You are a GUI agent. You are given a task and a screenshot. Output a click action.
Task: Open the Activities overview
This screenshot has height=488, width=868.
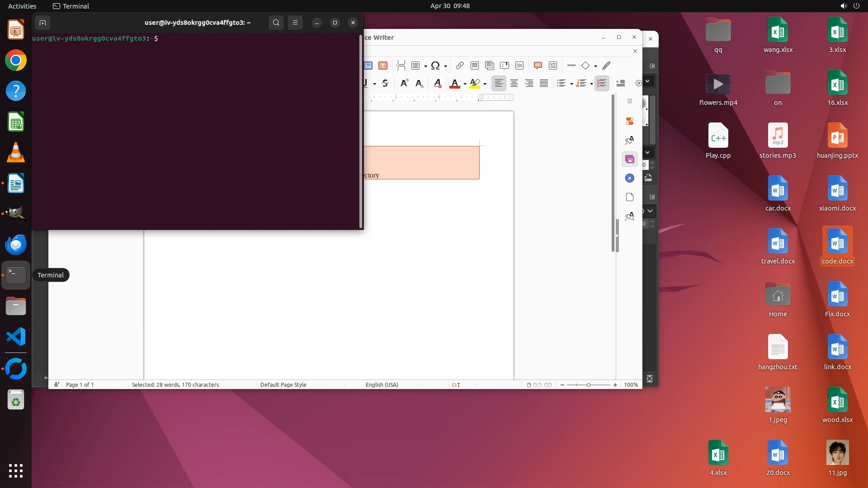coord(22,6)
